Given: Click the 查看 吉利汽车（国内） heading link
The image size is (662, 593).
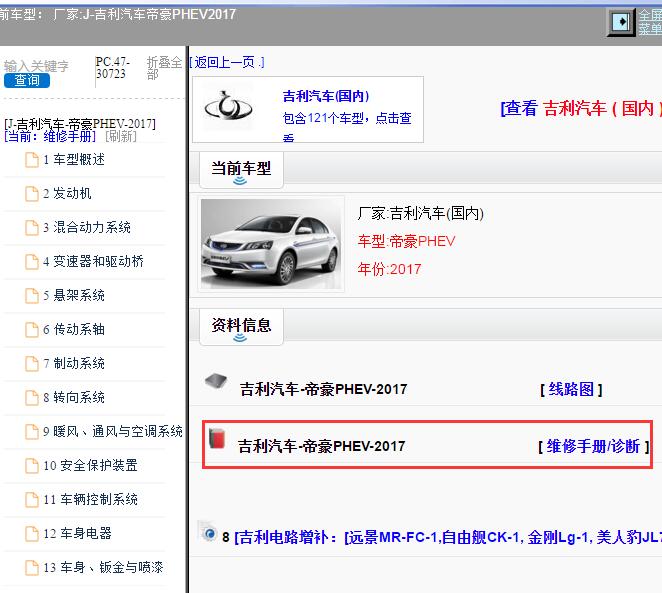Looking at the screenshot, I should pyautogui.click(x=581, y=108).
